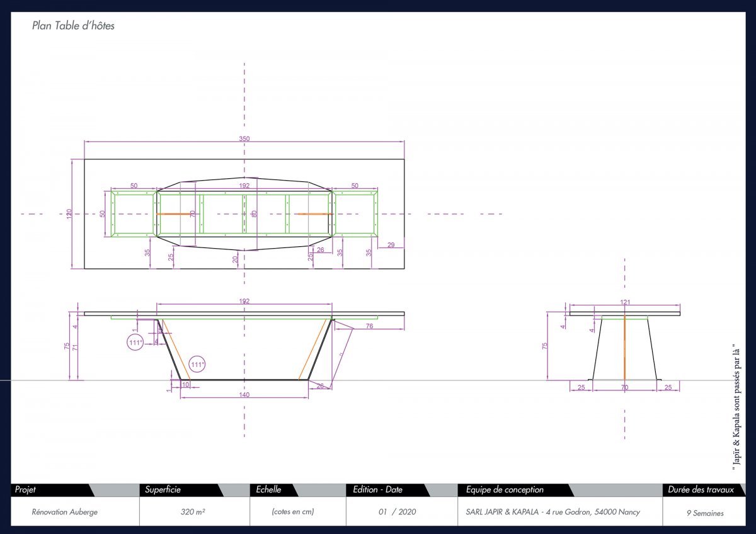Viewport: 756px width, 534px height.
Task: Click the 'Plan Table d'hôtes' drawing title
Action: [73, 26]
